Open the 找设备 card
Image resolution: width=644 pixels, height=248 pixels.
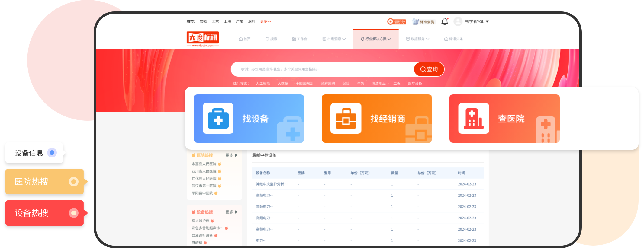tap(249, 119)
